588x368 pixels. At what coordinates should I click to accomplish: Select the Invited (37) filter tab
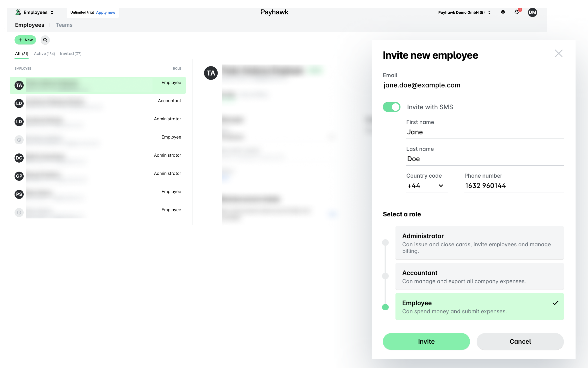pyautogui.click(x=71, y=54)
